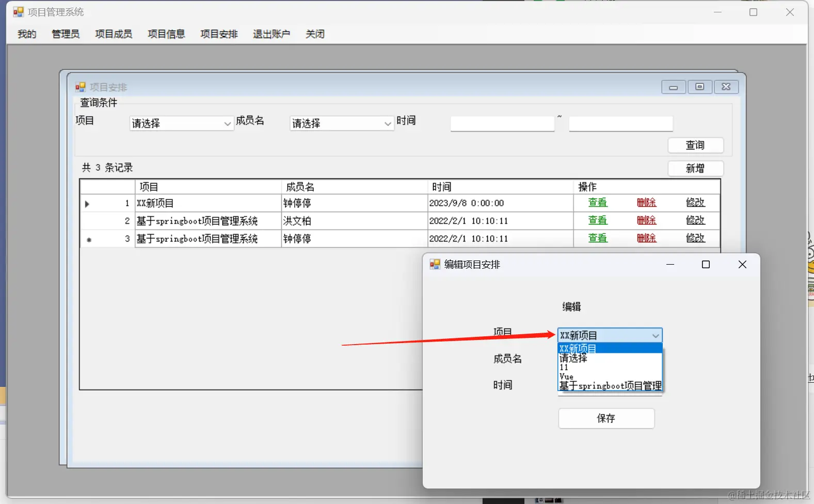The image size is (814, 504).
Task: Select cell 洪文柏
Action: click(355, 221)
